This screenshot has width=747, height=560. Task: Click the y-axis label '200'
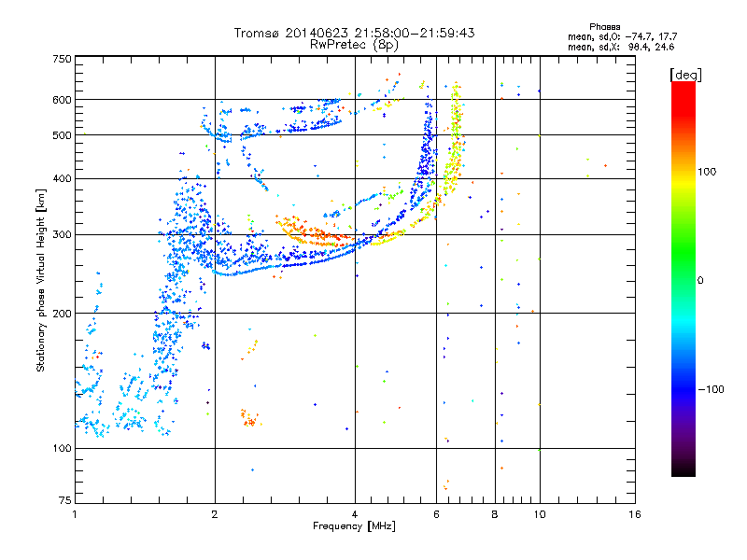coord(62,314)
